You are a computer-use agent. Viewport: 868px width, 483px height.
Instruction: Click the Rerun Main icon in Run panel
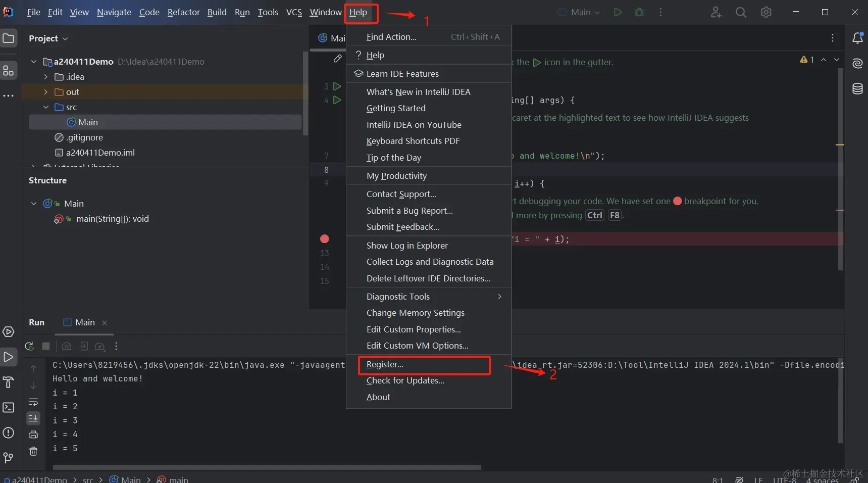pyautogui.click(x=29, y=347)
